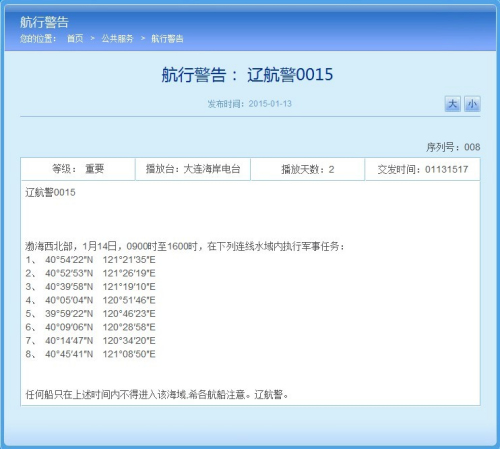Open the 航行警告 breadcrumb link
Screen dimensions: 500x449
pos(167,39)
